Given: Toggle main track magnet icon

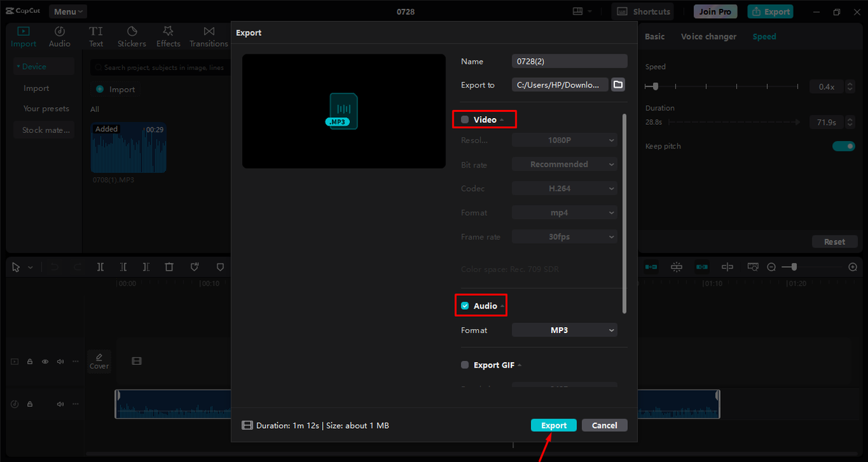Looking at the screenshot, I should pyautogui.click(x=651, y=267).
